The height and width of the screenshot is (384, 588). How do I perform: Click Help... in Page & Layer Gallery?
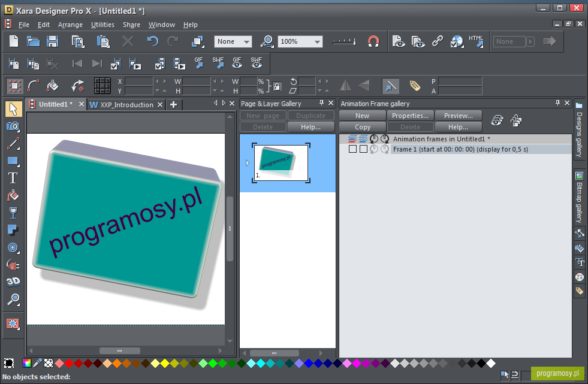[x=310, y=127]
